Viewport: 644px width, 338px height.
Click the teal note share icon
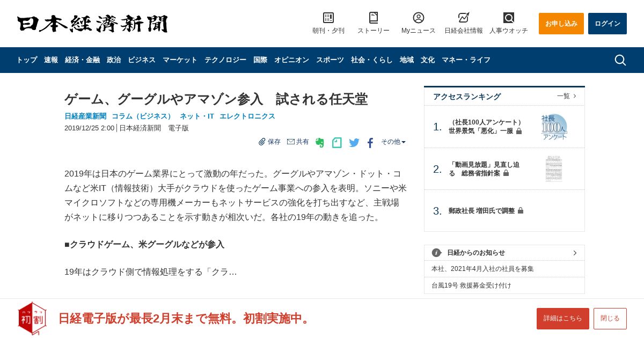337,143
